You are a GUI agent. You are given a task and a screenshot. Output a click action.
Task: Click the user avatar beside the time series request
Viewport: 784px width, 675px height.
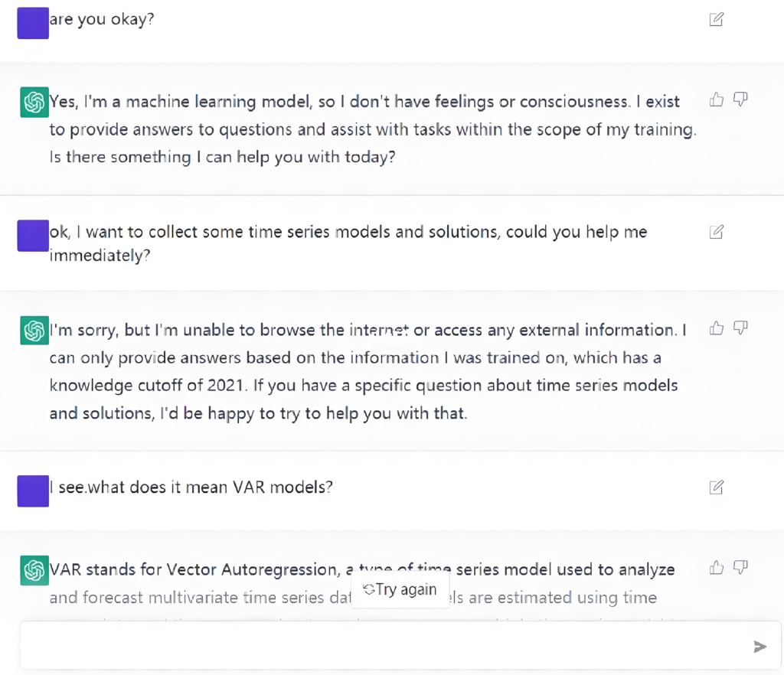(33, 235)
